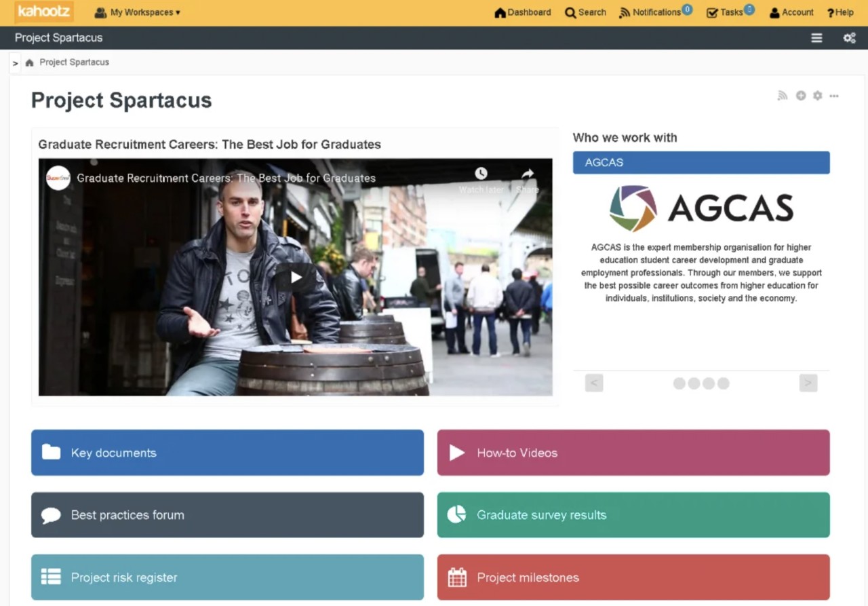Select the second carousel dot indicator

tap(694, 383)
